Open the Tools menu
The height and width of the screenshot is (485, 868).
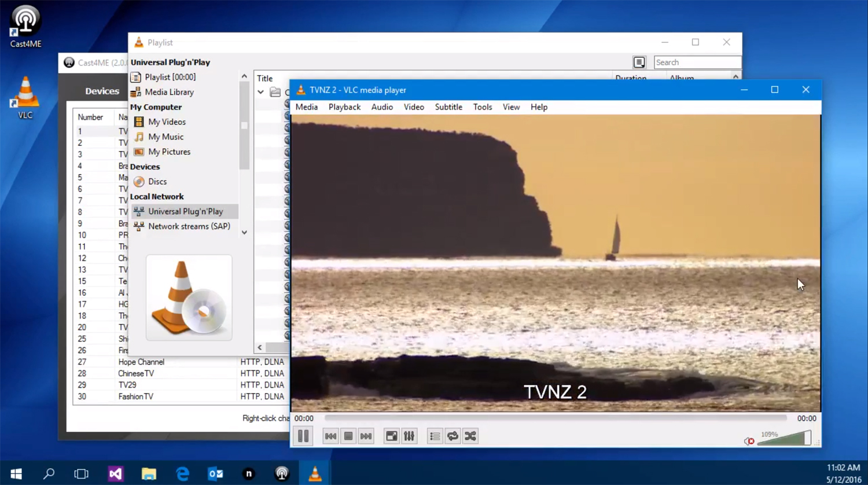click(483, 107)
